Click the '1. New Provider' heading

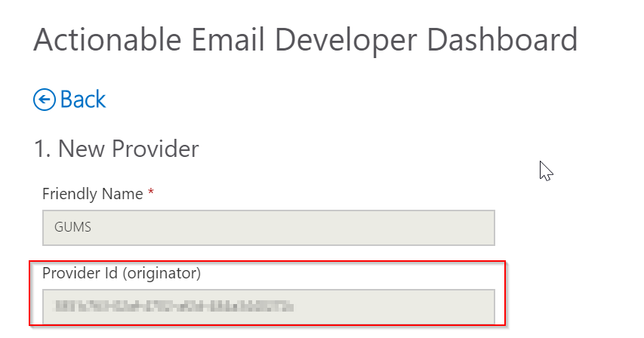(x=116, y=148)
